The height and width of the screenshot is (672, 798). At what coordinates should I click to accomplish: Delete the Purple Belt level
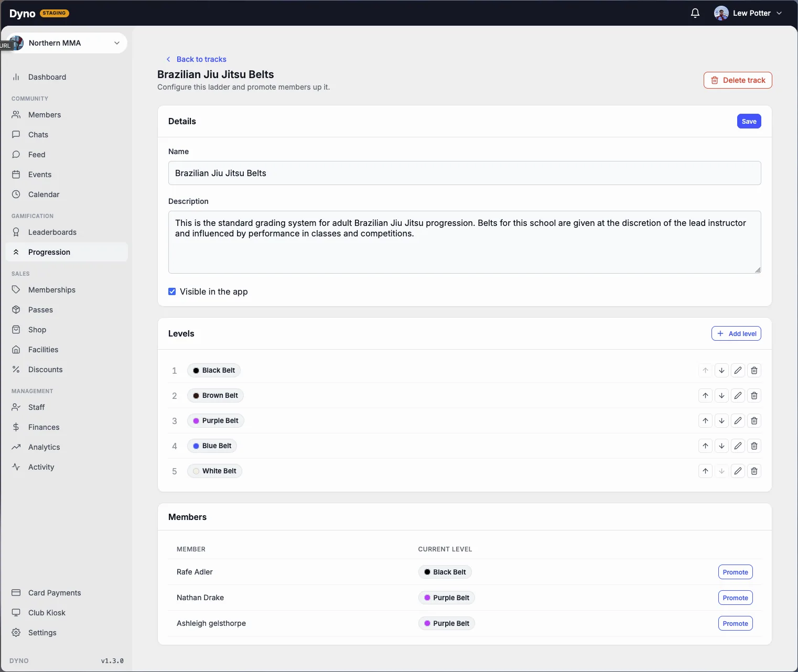pyautogui.click(x=754, y=421)
